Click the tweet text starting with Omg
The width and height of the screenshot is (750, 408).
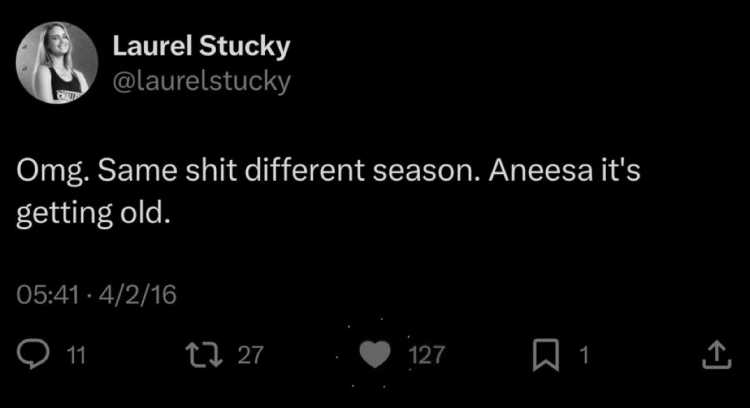point(328,191)
